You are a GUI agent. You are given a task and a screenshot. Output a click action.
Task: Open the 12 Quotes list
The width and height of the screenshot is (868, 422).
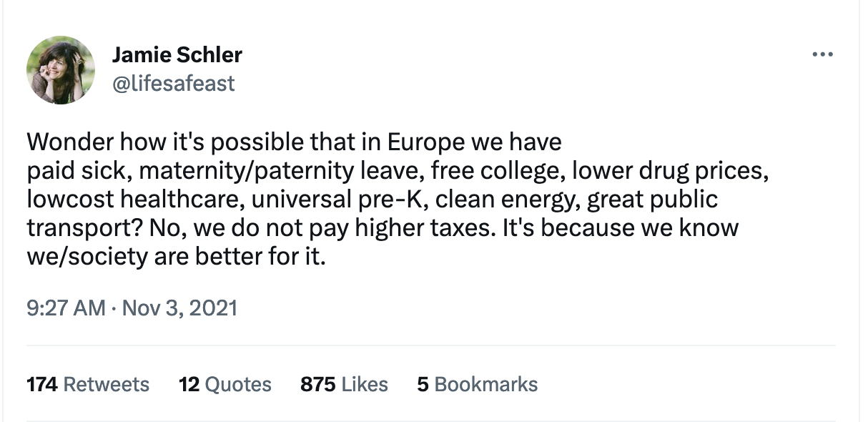tap(225, 384)
